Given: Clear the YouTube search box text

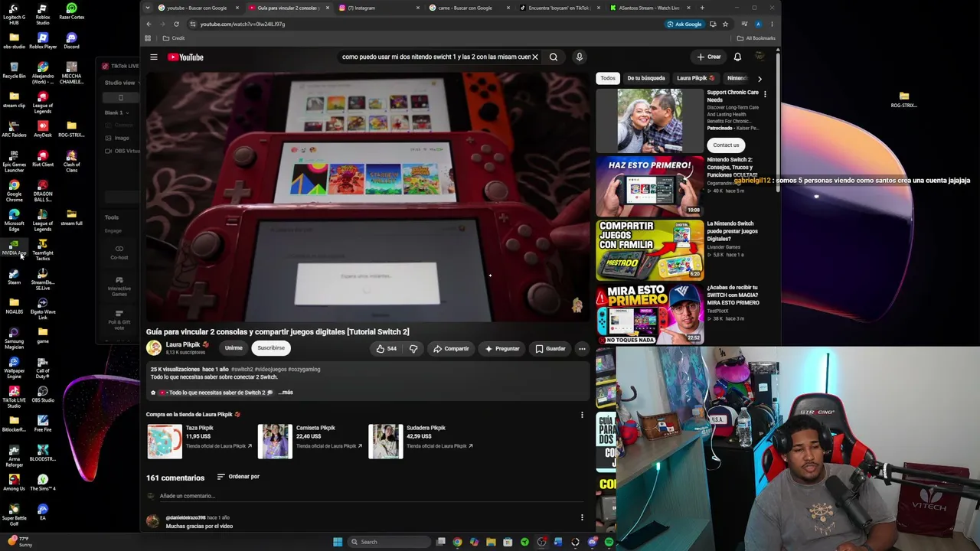Looking at the screenshot, I should pyautogui.click(x=535, y=57).
